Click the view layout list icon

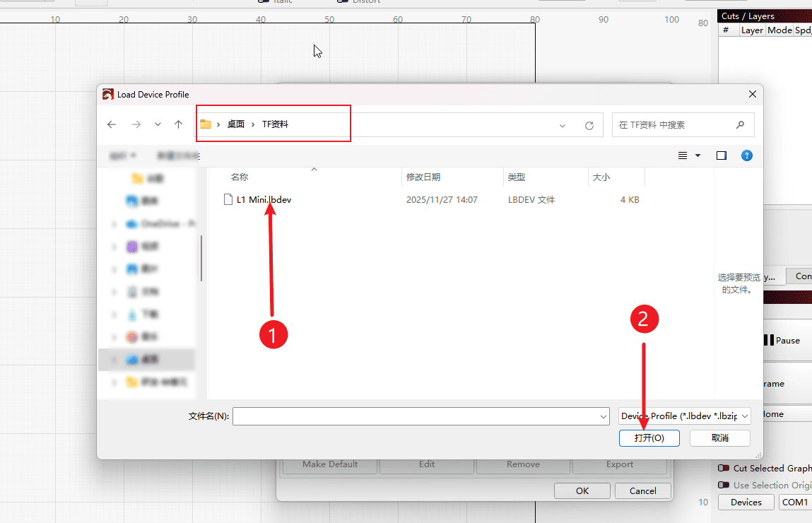(683, 155)
